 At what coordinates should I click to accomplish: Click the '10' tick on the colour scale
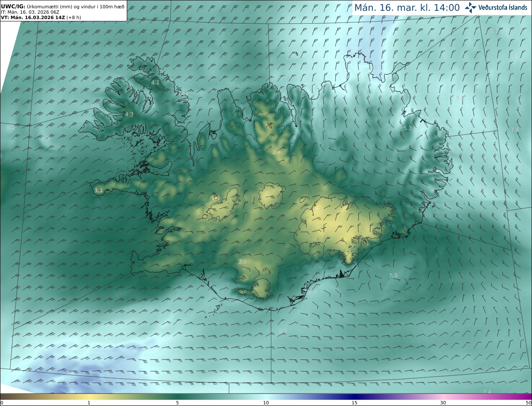point(266,403)
